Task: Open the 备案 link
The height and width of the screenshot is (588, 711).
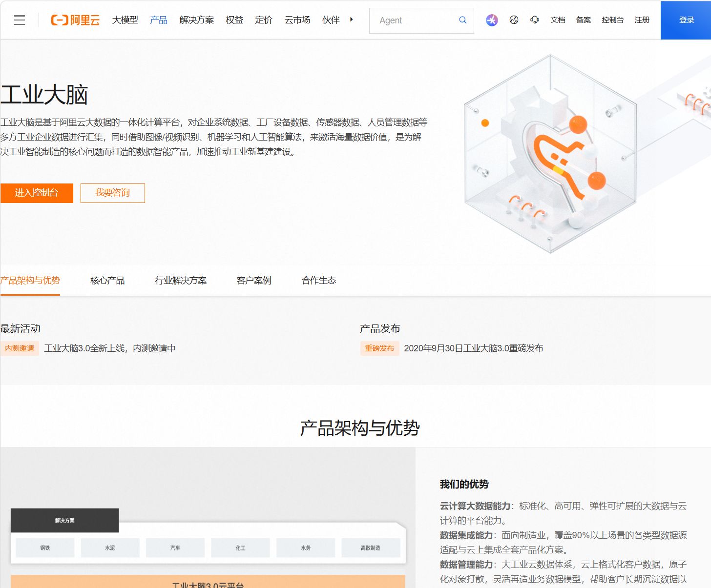Action: pos(584,20)
